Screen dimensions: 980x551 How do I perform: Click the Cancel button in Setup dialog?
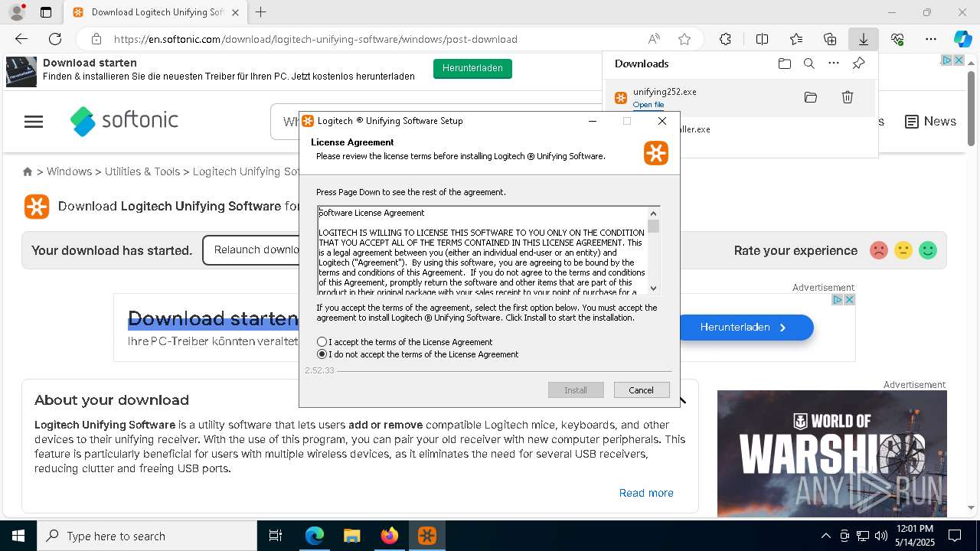point(642,390)
